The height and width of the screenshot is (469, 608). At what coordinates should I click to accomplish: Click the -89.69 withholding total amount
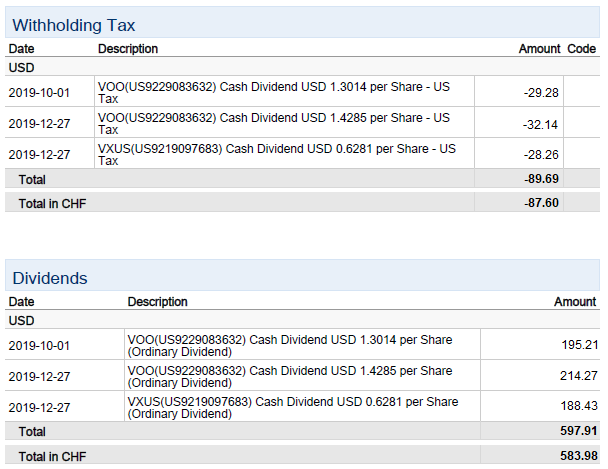click(541, 179)
